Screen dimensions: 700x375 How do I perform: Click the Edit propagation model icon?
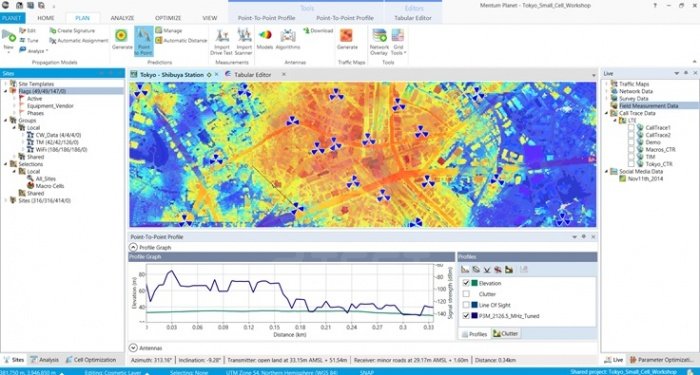click(22, 30)
